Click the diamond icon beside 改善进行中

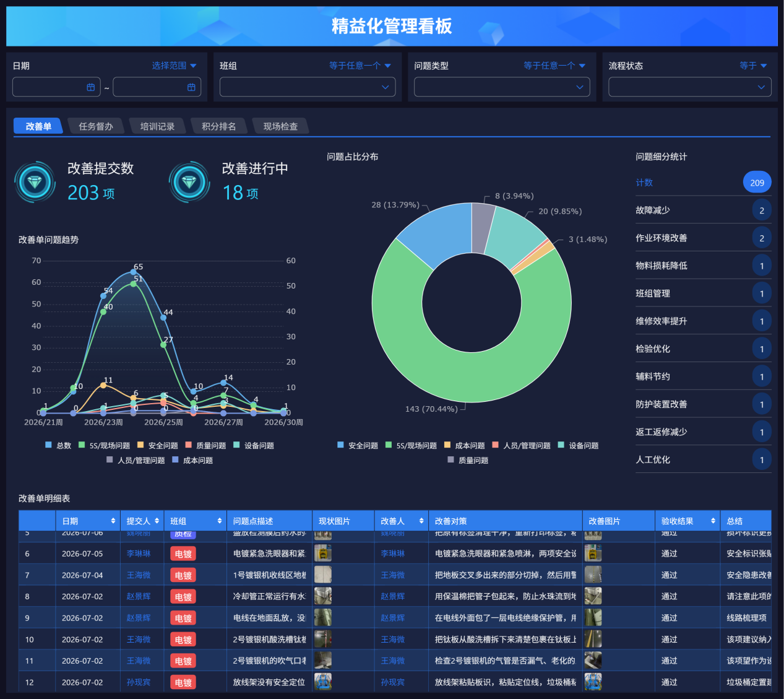point(189,182)
